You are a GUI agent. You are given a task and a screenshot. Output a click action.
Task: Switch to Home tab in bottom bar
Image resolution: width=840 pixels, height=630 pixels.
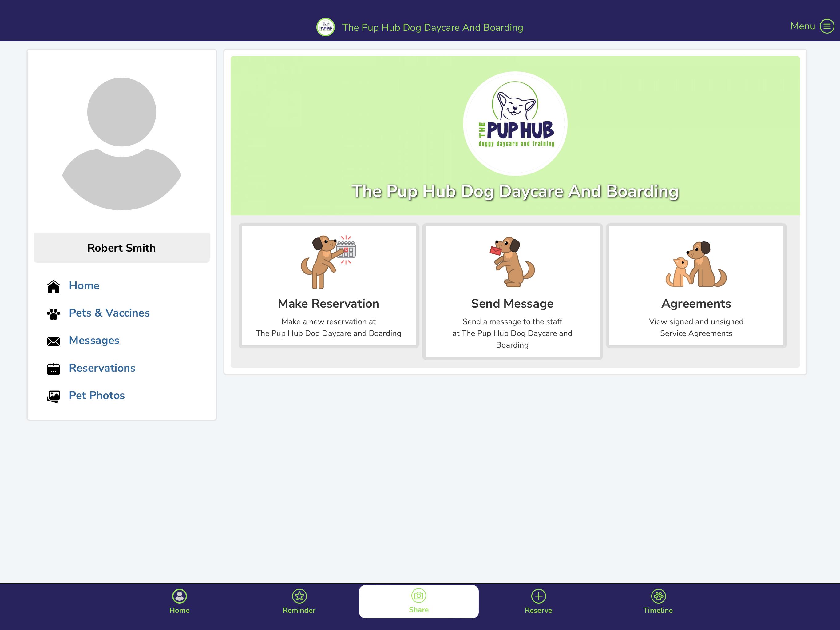[x=179, y=601]
